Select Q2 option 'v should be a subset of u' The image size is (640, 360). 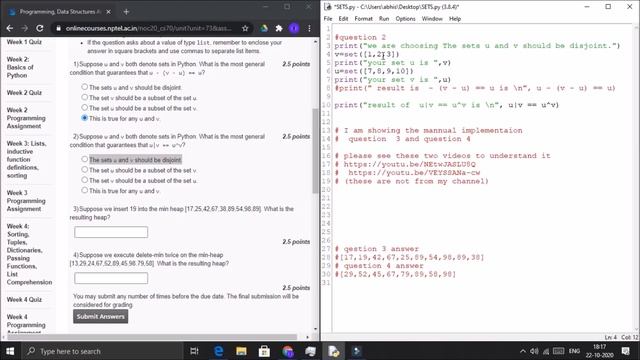pos(84,180)
